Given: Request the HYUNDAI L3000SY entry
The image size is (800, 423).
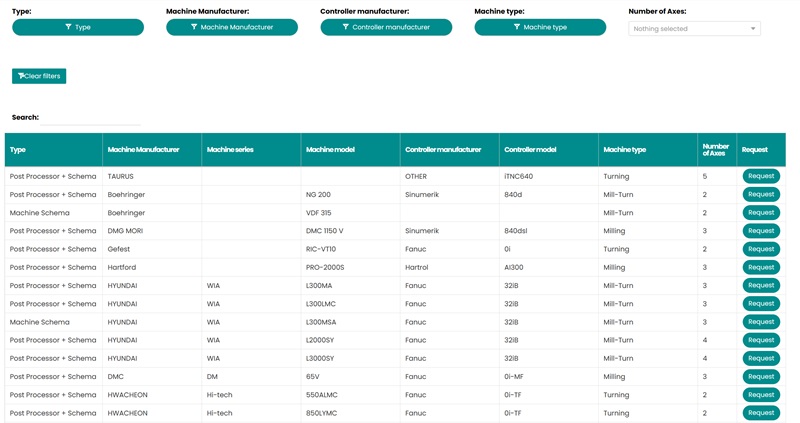Looking at the screenshot, I should pyautogui.click(x=761, y=358).
